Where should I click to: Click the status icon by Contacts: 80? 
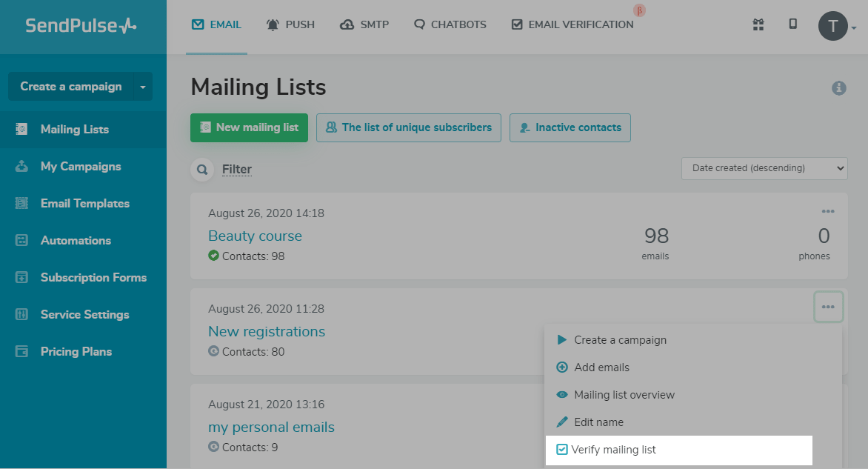(x=214, y=350)
